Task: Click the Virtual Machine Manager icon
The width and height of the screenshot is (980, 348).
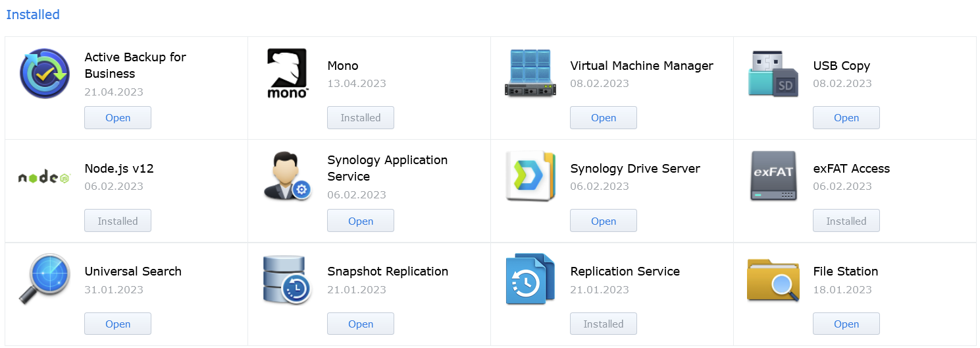Action: click(x=530, y=73)
